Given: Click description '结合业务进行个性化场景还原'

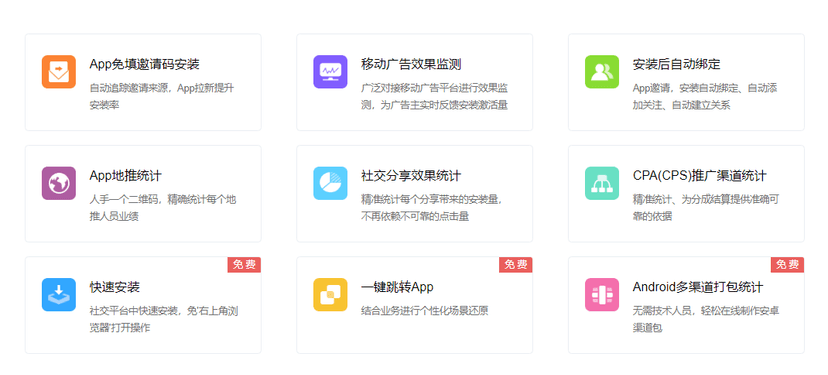Looking at the screenshot, I should (425, 311).
